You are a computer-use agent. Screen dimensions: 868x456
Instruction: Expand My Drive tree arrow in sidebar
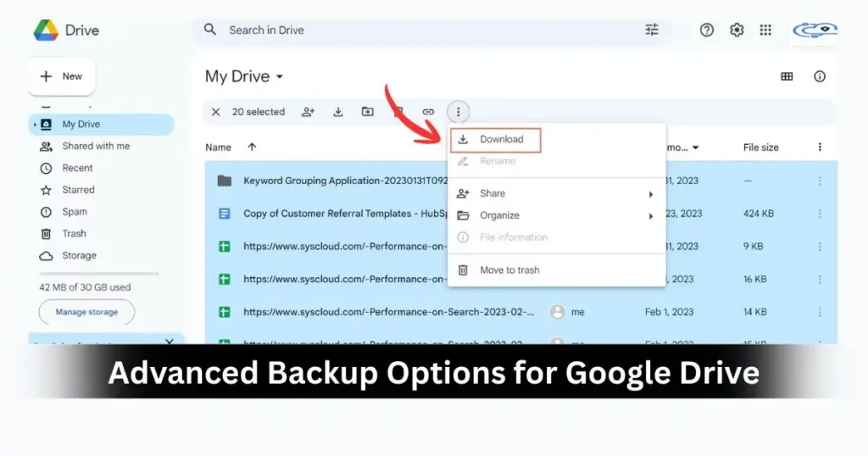coord(34,125)
